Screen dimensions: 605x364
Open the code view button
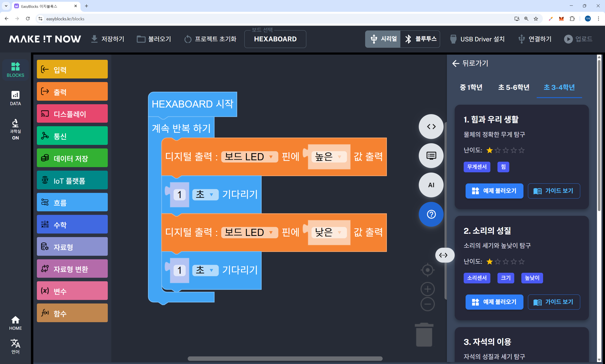pyautogui.click(x=431, y=126)
